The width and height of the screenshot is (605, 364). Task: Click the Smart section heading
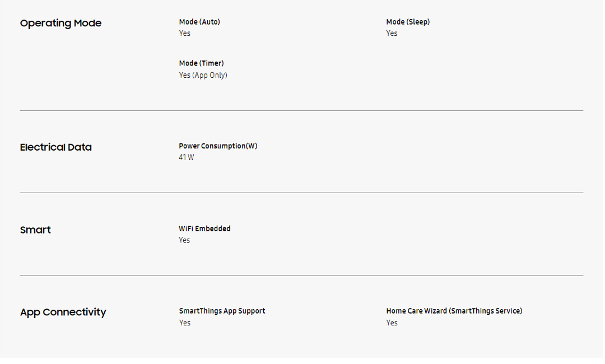click(x=35, y=230)
